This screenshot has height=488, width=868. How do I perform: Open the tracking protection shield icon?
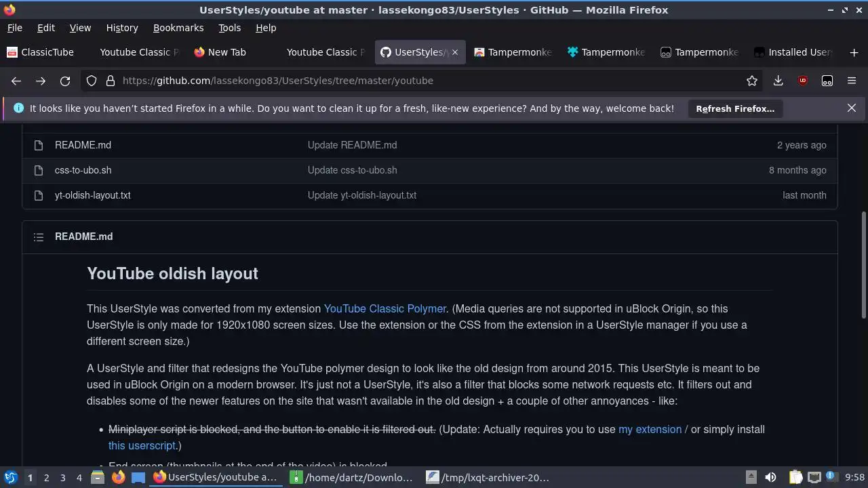(92, 81)
